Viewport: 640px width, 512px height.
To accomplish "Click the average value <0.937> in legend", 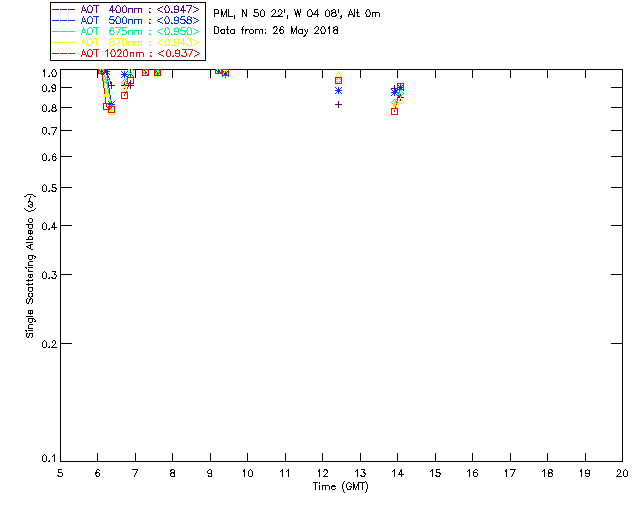I will [x=178, y=53].
